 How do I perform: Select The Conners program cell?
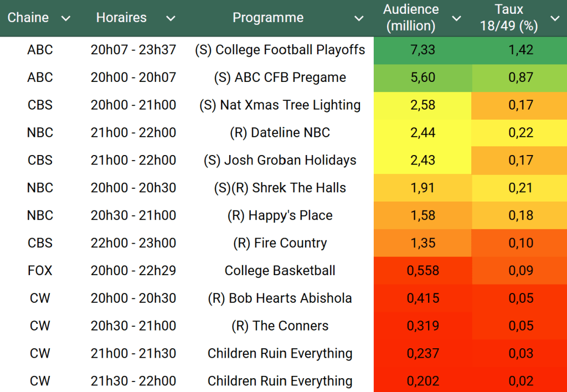pos(280,326)
